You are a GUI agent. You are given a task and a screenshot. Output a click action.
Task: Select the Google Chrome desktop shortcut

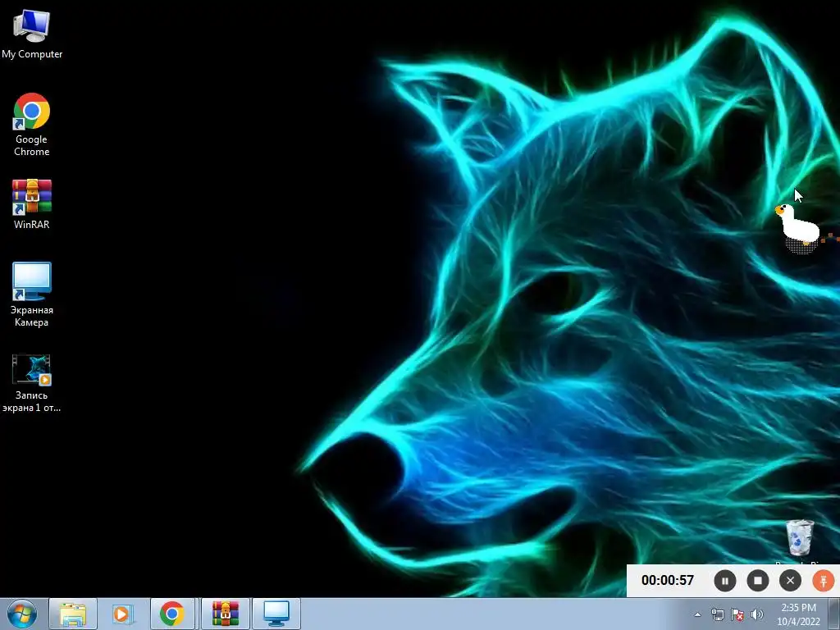(x=32, y=125)
